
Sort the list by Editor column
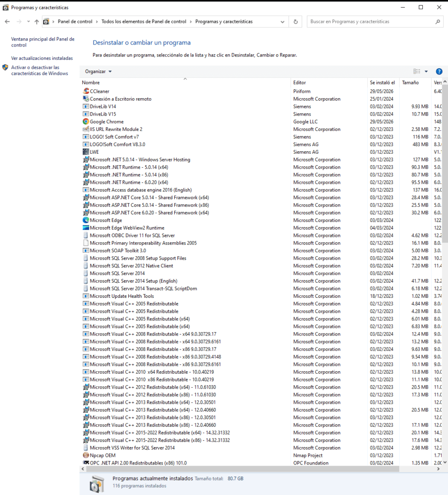point(329,82)
